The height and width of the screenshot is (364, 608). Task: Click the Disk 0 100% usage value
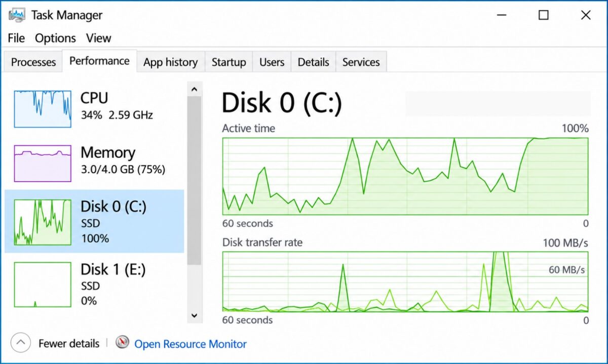[x=95, y=238]
